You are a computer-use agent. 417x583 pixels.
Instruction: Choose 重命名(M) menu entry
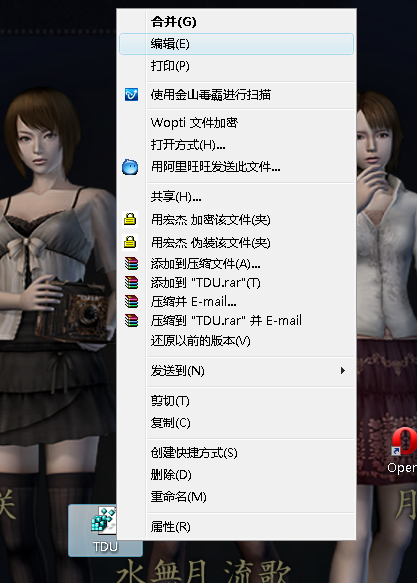(x=236, y=496)
